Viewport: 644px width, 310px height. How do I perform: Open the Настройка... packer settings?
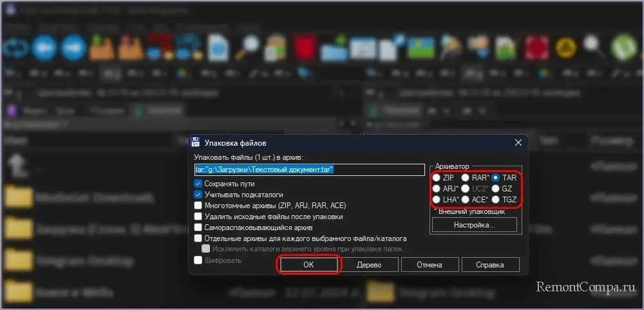[474, 226]
